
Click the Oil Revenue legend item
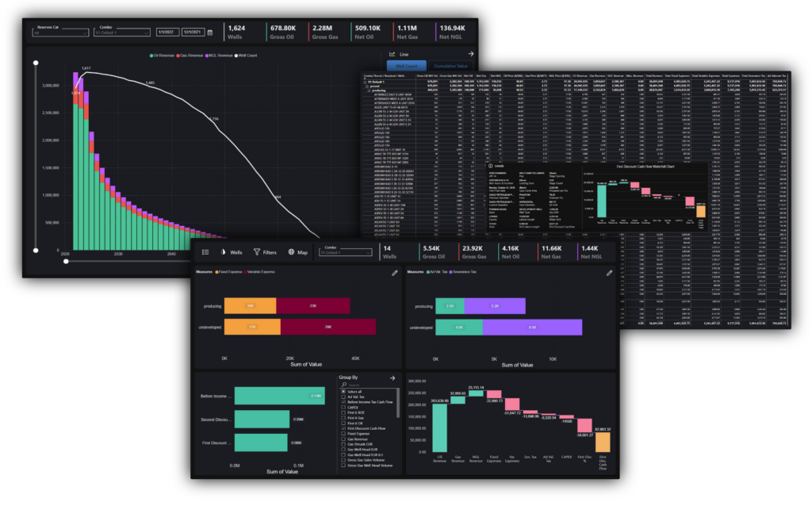click(163, 56)
